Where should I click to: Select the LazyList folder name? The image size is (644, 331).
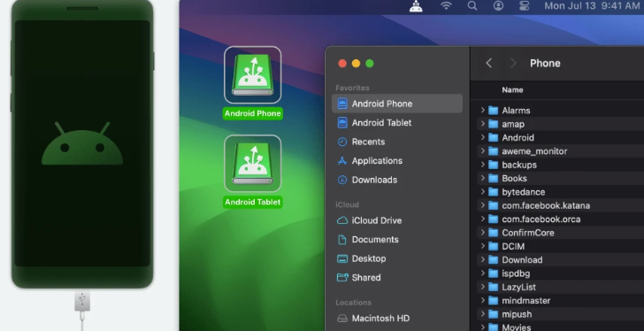518,287
